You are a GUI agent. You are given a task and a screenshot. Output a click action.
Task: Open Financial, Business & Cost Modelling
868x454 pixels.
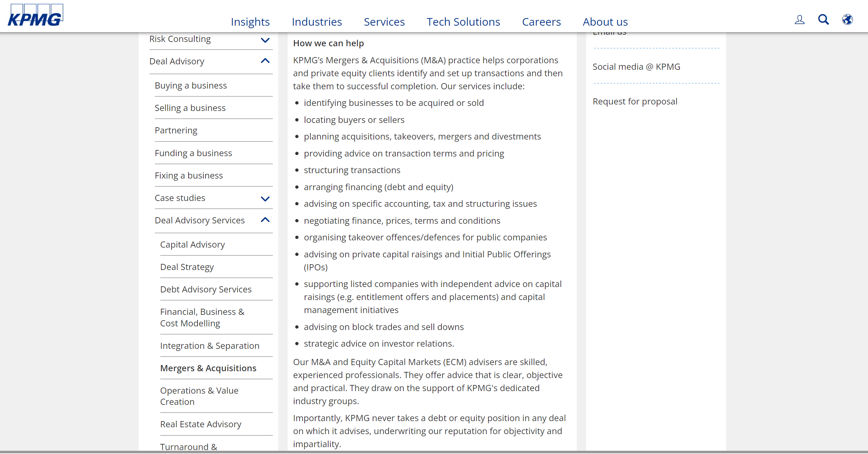pos(202,317)
